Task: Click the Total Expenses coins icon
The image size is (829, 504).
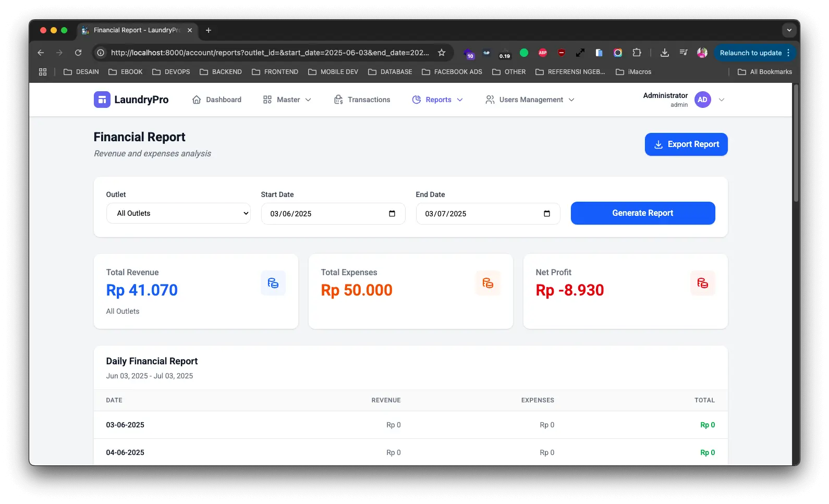Action: tap(487, 283)
